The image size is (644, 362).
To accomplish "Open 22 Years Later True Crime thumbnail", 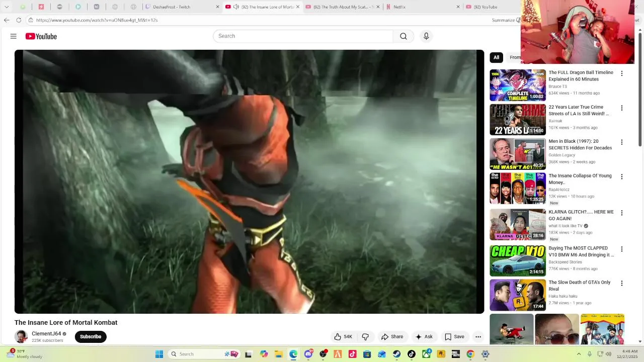I will coord(518,120).
